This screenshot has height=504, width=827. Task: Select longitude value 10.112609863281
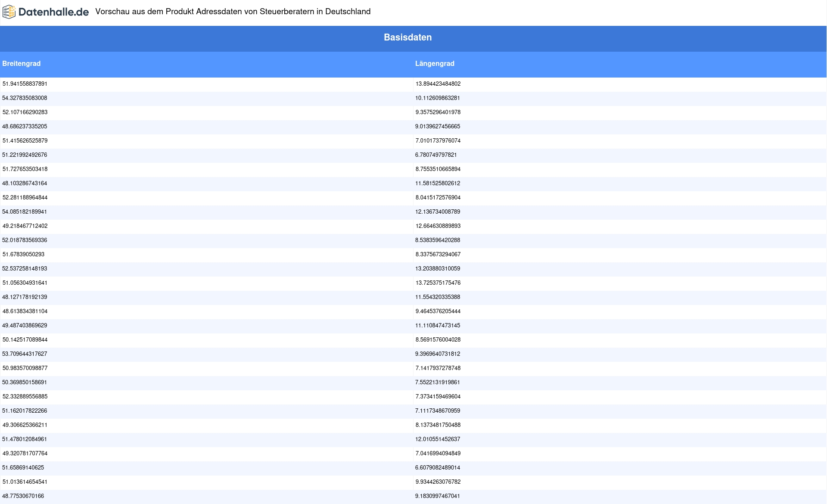(x=438, y=98)
